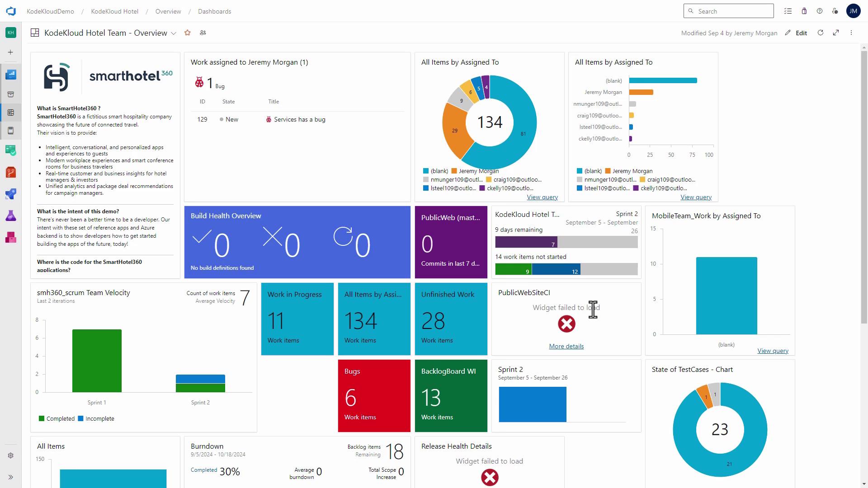Open dashboard more actions menu
The width and height of the screenshot is (868, 488).
click(x=851, y=33)
